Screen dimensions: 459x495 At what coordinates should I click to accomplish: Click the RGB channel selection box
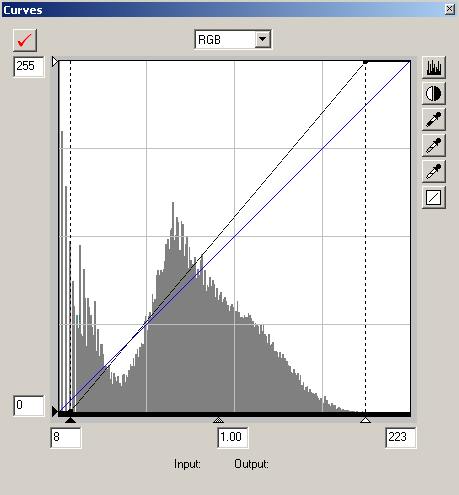coord(233,39)
